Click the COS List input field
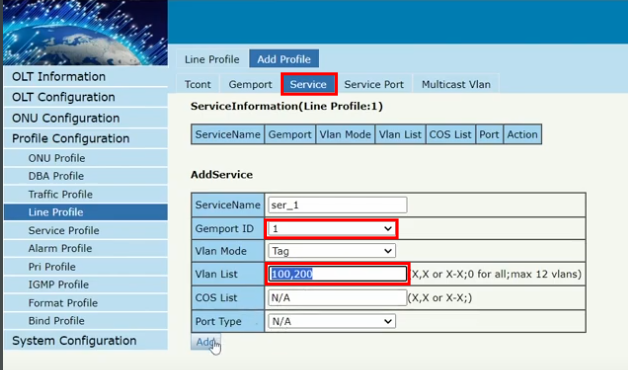 click(338, 298)
